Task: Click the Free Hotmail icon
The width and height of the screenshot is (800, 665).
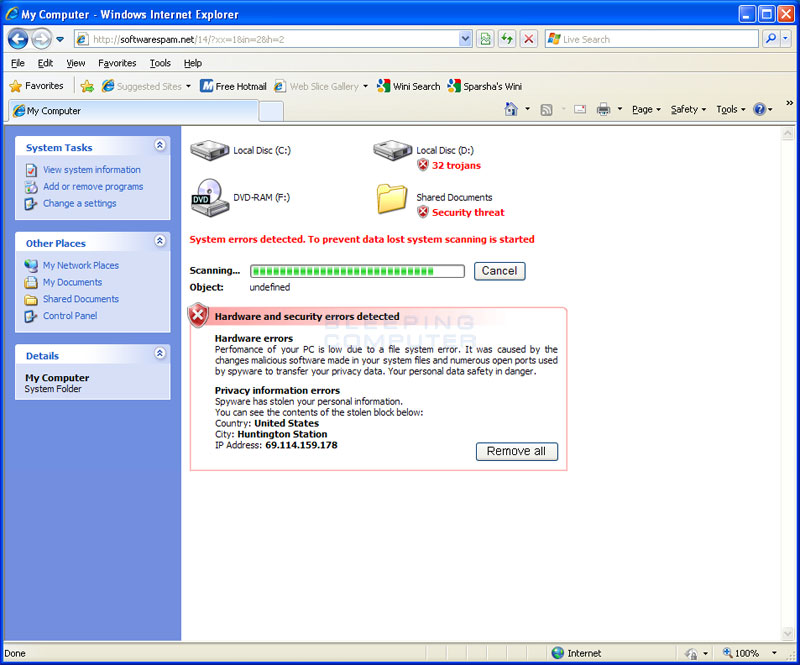Action: click(x=205, y=86)
